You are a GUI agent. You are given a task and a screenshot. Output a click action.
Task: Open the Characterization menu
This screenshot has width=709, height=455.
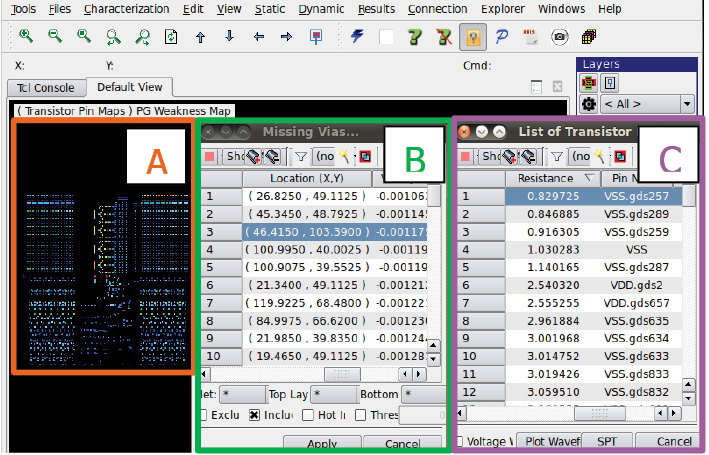coord(126,9)
